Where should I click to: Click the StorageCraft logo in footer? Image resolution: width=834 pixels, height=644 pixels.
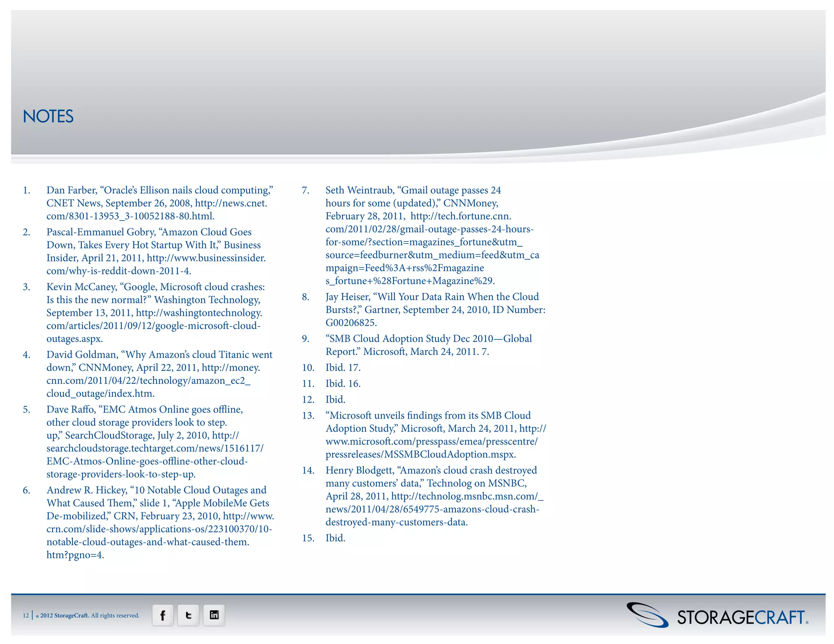717,616
